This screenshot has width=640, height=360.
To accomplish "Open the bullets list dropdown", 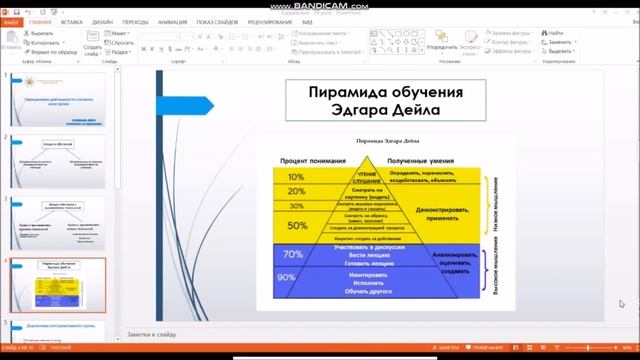I will 233,37.
